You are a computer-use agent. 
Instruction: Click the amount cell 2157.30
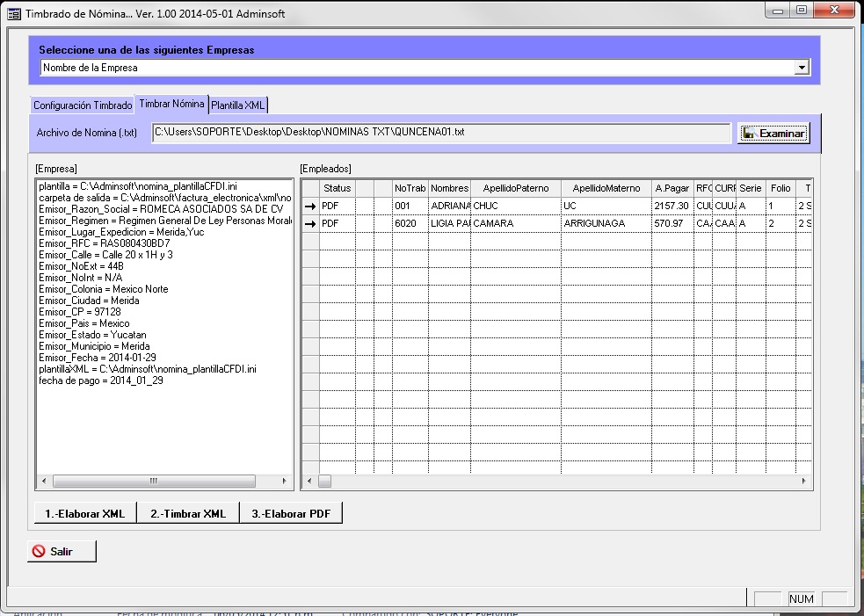(672, 207)
